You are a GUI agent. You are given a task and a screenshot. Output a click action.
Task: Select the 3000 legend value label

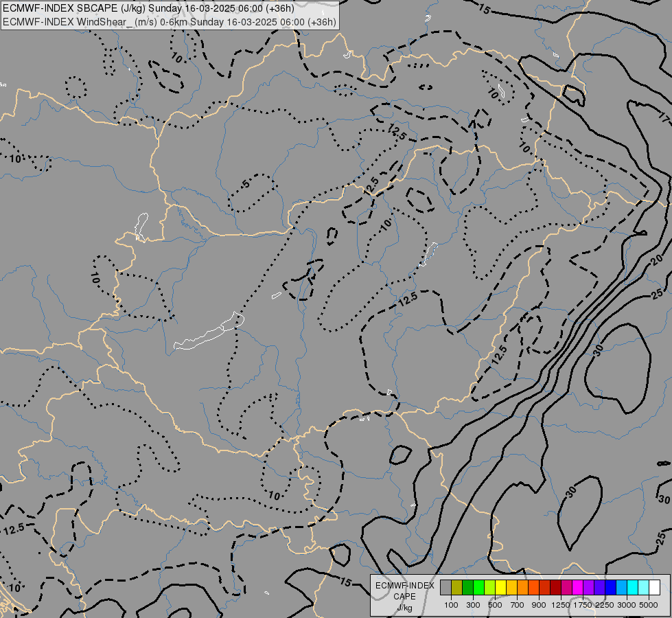(x=627, y=605)
